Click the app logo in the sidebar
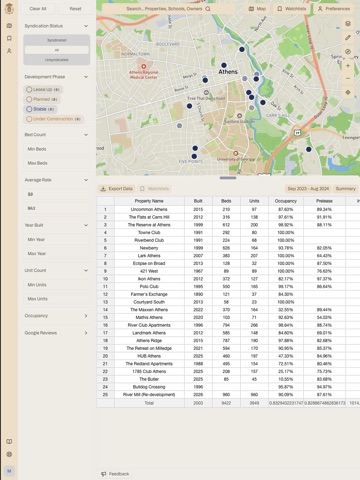 point(9,9)
